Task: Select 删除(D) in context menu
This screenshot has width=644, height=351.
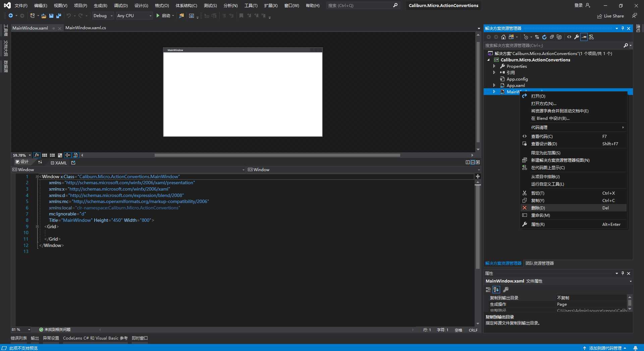Action: [574, 208]
